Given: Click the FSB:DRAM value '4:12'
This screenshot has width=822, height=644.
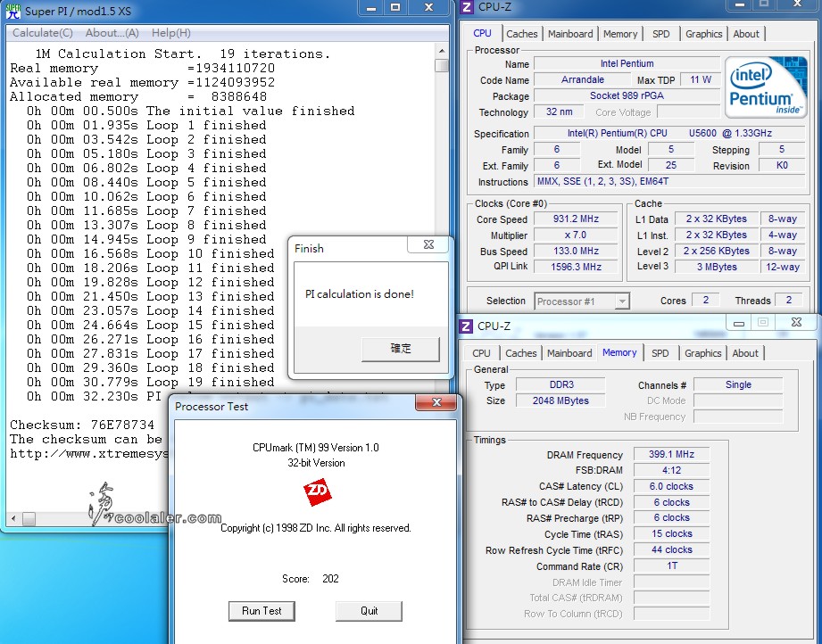Looking at the screenshot, I should [671, 471].
